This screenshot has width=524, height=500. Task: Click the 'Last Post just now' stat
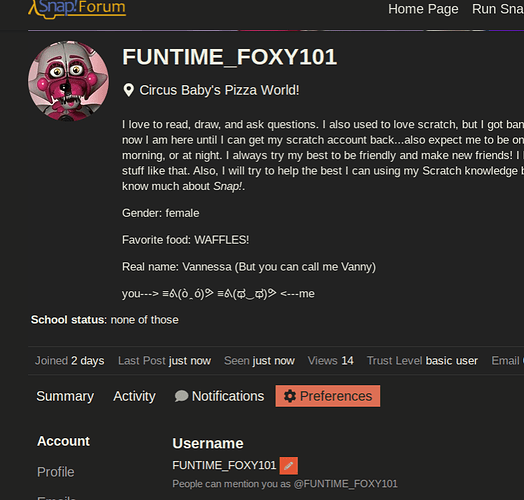click(x=164, y=361)
